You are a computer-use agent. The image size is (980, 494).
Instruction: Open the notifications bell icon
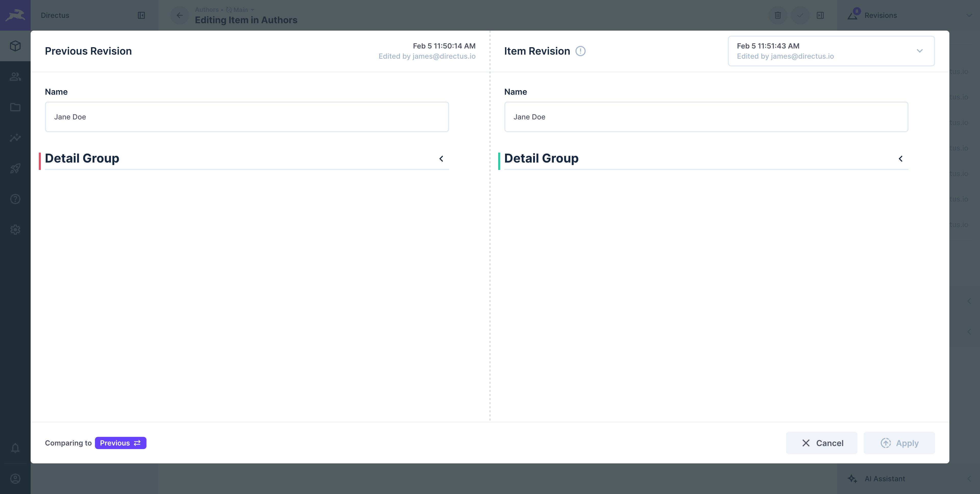pyautogui.click(x=15, y=448)
